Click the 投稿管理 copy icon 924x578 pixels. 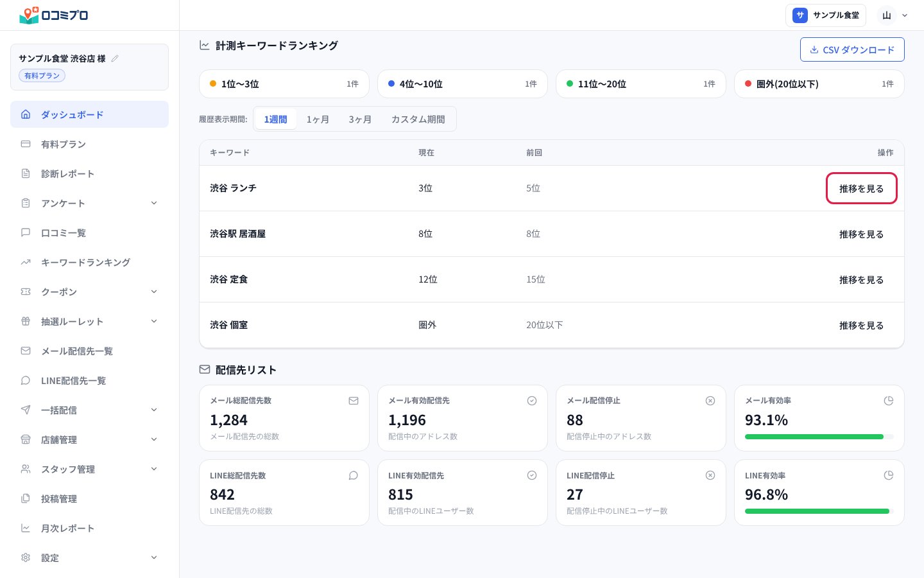coord(26,498)
